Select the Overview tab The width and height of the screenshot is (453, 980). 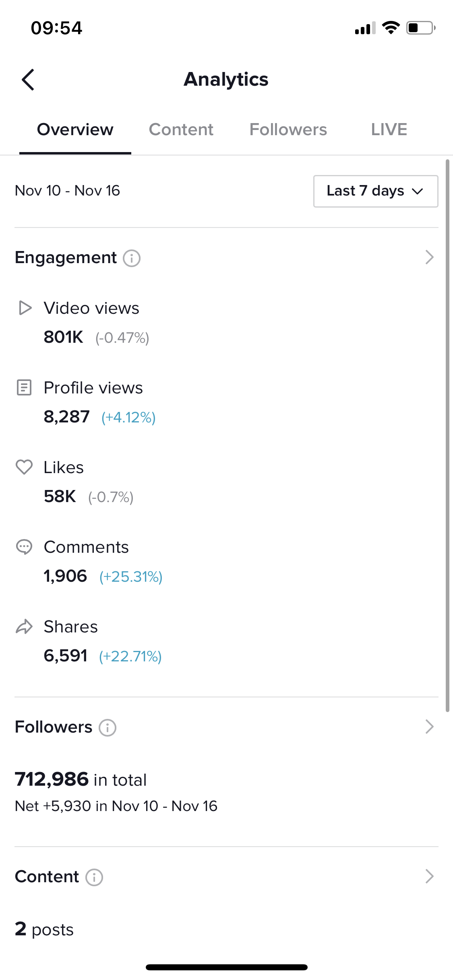point(75,130)
